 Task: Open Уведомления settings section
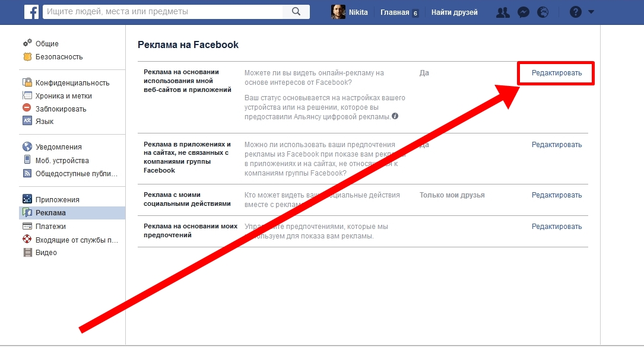tap(58, 147)
